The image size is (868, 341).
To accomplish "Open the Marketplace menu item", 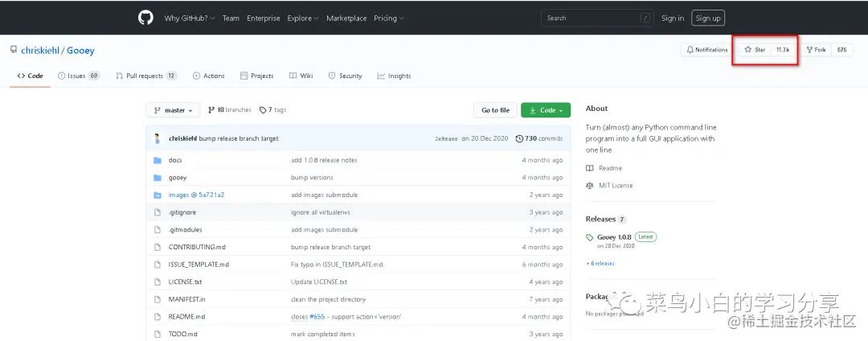I will pyautogui.click(x=346, y=18).
